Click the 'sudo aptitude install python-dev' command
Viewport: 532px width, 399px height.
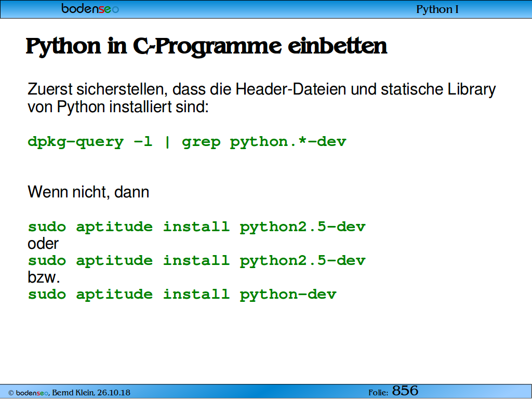coord(182,294)
